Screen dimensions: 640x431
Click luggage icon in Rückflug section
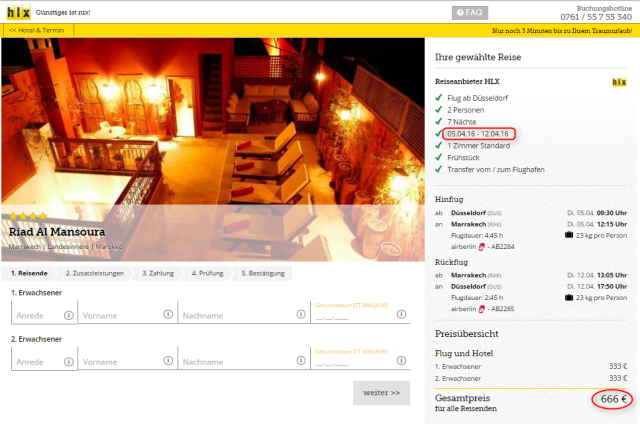click(569, 297)
